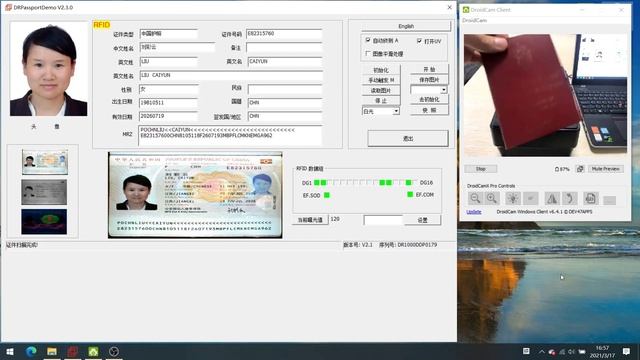Click the 设置 set button
Screen dimensions: 640x360
click(422, 220)
